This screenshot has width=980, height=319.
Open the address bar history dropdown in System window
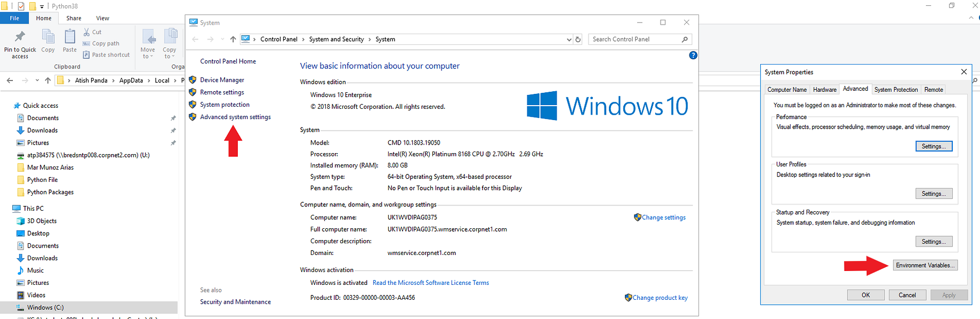click(569, 39)
